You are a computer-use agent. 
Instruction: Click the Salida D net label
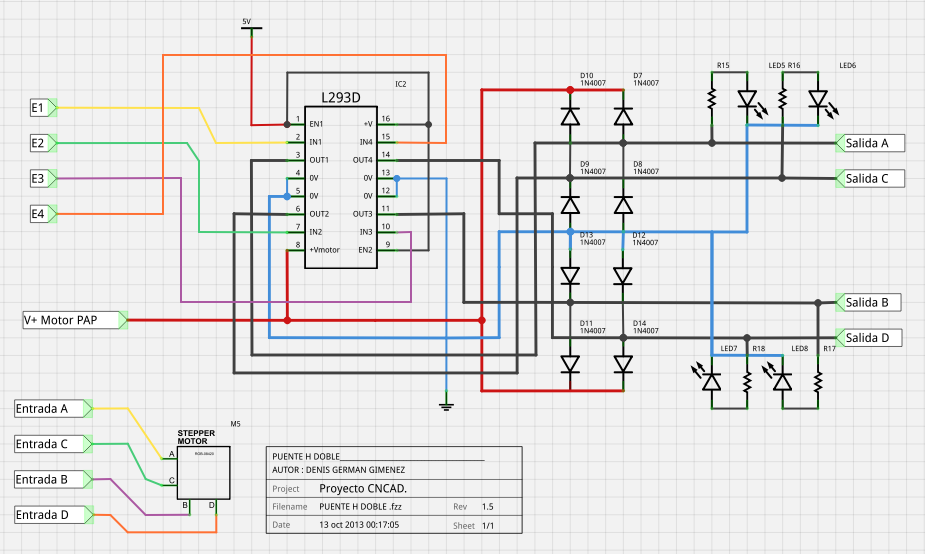coord(869,337)
